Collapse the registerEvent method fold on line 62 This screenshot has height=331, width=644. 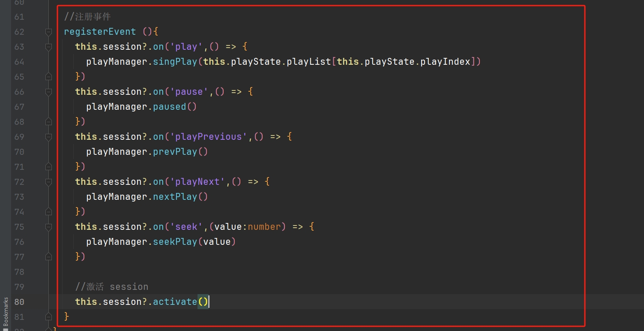(x=48, y=32)
